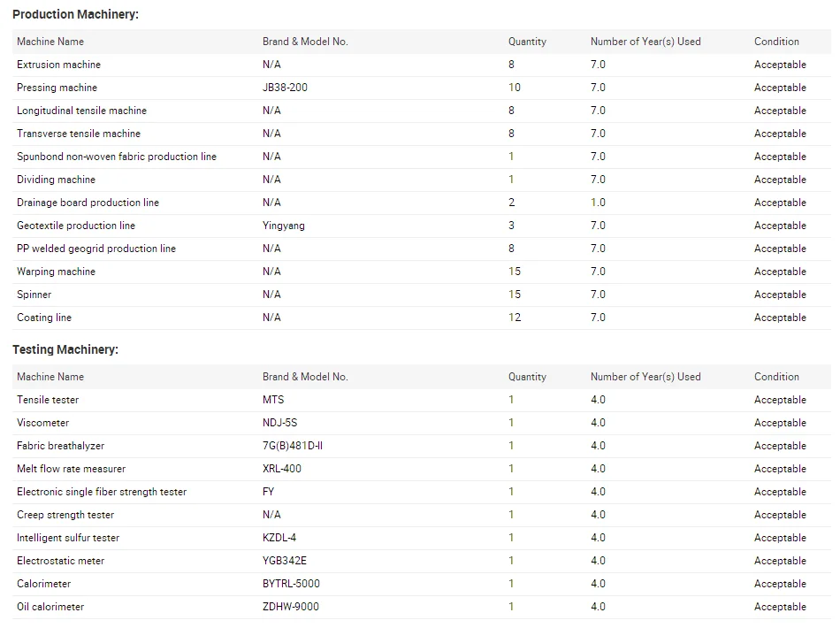The width and height of the screenshot is (840, 628).
Task: Click the Warping machine name
Action: click(56, 272)
